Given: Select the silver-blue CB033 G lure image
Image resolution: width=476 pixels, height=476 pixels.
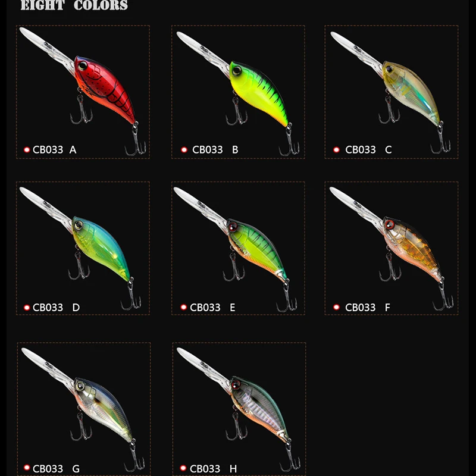Looking at the screenshot, I should pos(83,409).
